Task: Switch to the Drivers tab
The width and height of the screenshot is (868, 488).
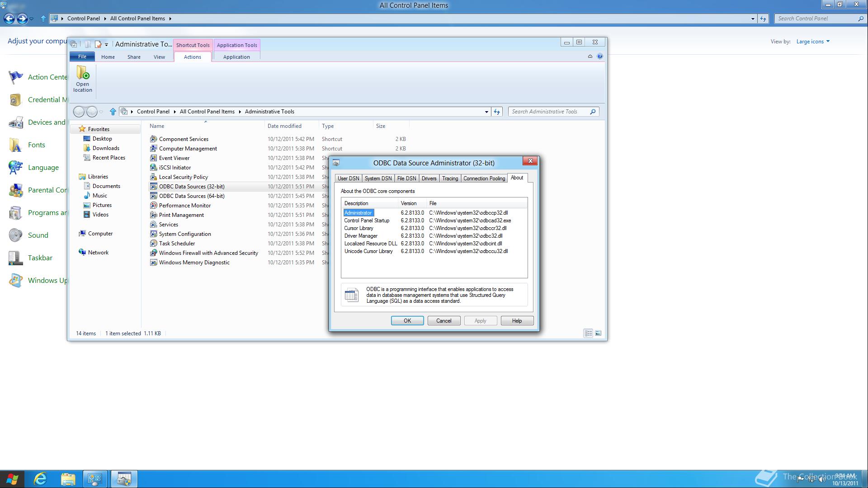Action: coord(429,178)
